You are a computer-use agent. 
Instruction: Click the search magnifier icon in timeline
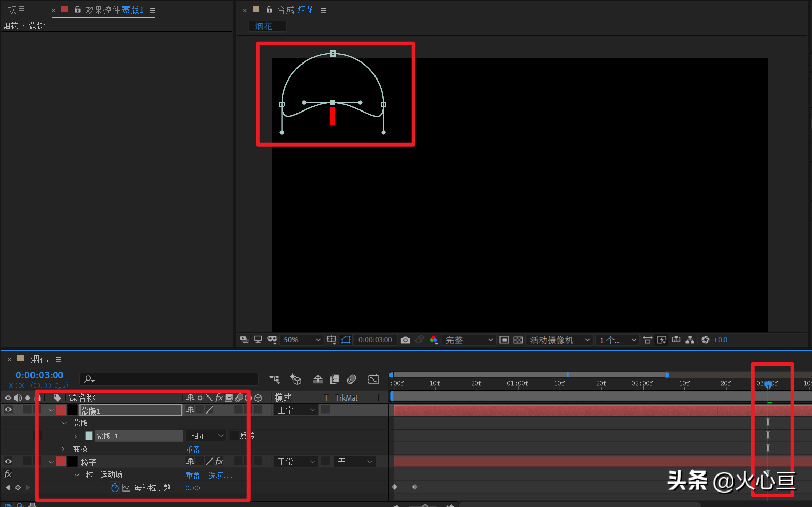click(89, 379)
